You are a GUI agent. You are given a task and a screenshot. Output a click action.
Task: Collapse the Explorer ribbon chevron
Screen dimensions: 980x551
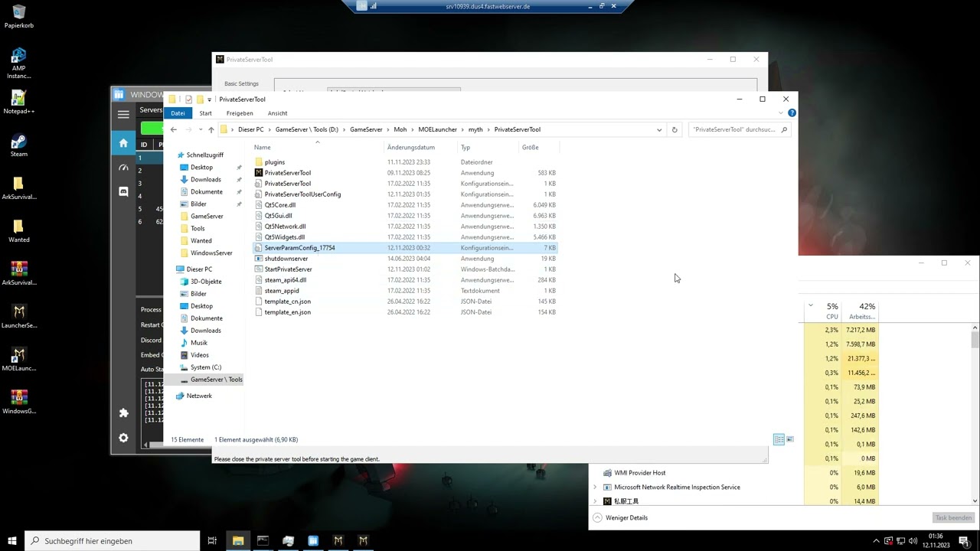coord(781,112)
